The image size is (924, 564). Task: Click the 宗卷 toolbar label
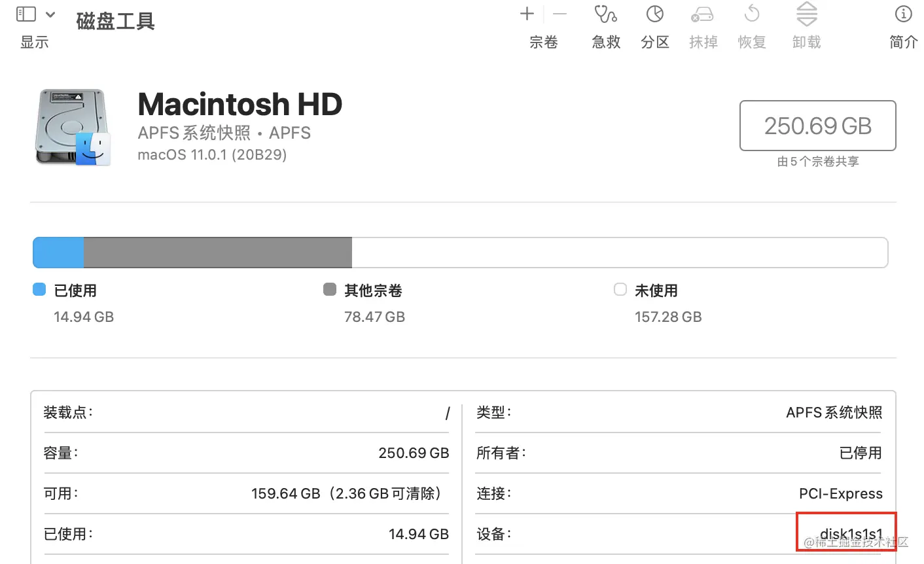[x=543, y=43]
